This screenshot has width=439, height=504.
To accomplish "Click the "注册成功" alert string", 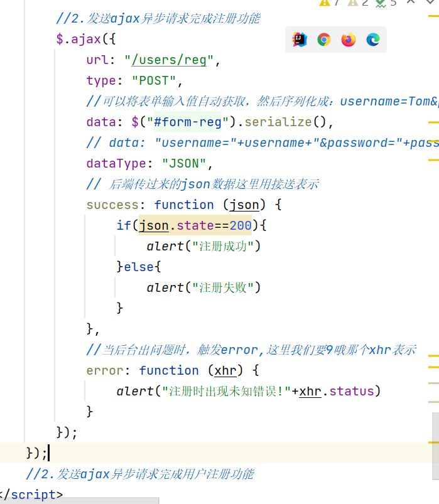I will click(222, 247).
